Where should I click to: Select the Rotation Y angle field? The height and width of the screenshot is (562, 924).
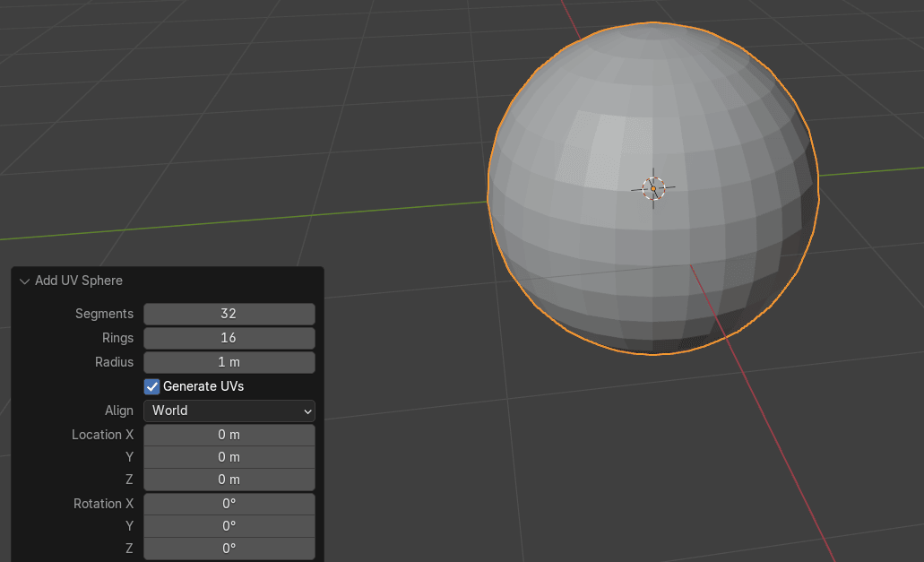point(229,526)
